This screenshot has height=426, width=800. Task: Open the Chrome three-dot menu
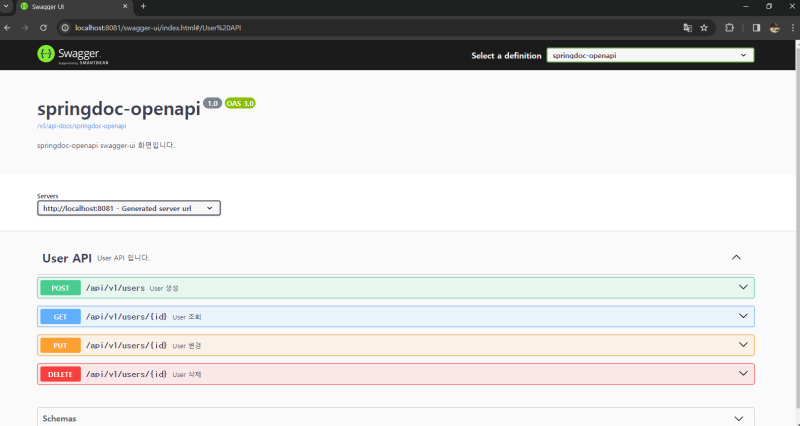(x=792, y=28)
